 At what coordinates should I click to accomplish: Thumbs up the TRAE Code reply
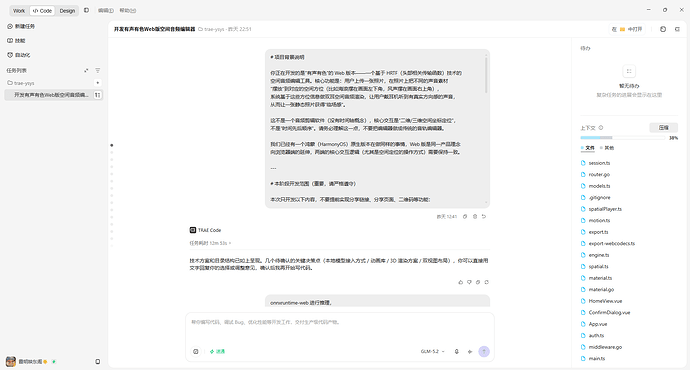coord(461,282)
